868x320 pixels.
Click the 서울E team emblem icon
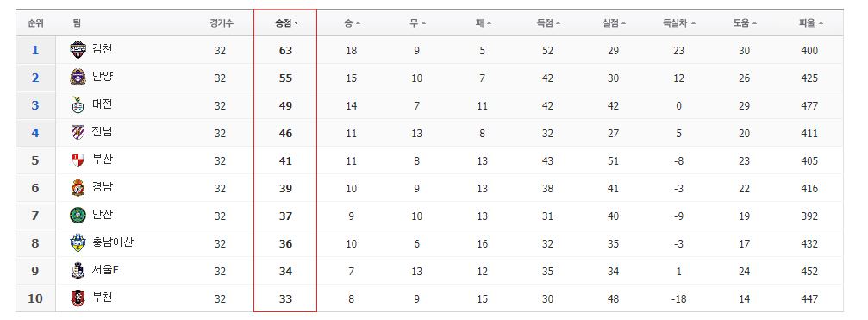pos(78,270)
